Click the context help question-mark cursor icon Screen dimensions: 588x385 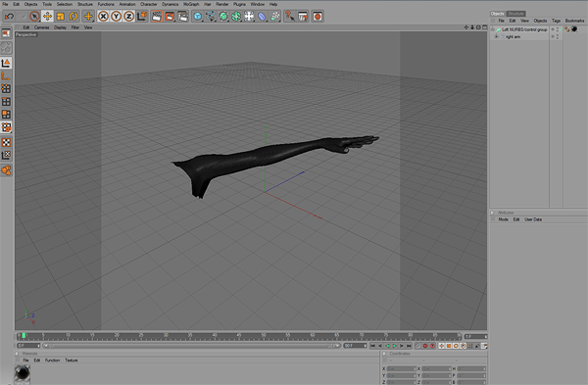(x=289, y=16)
